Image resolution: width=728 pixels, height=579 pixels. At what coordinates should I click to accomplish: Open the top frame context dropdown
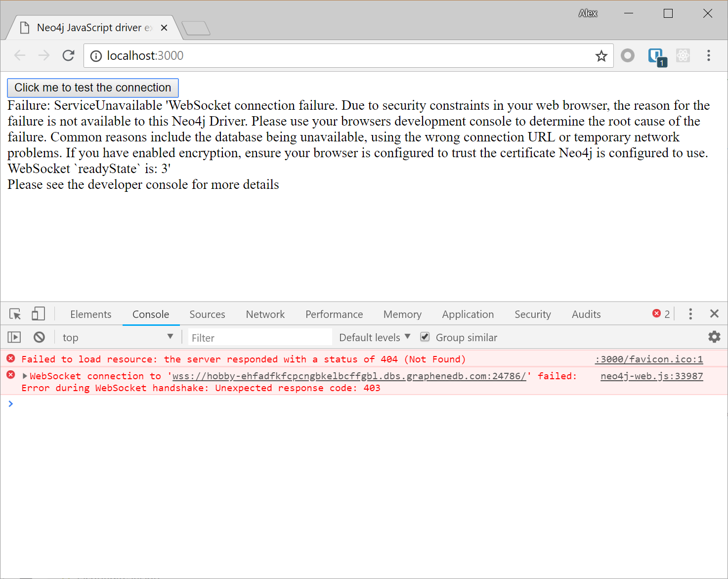[119, 337]
